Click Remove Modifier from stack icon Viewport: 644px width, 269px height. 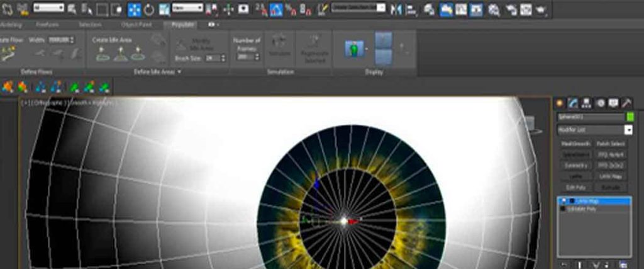(607, 265)
